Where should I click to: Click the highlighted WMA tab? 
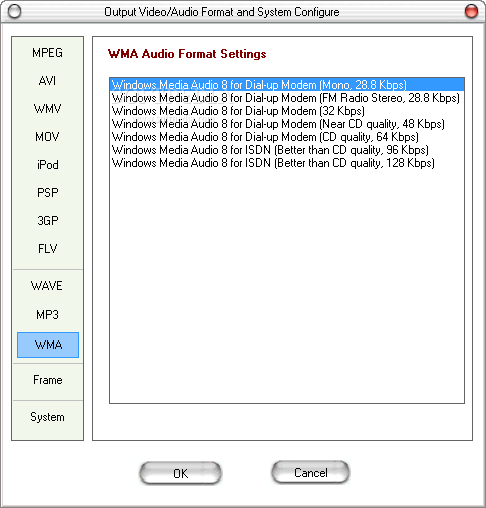(x=48, y=345)
